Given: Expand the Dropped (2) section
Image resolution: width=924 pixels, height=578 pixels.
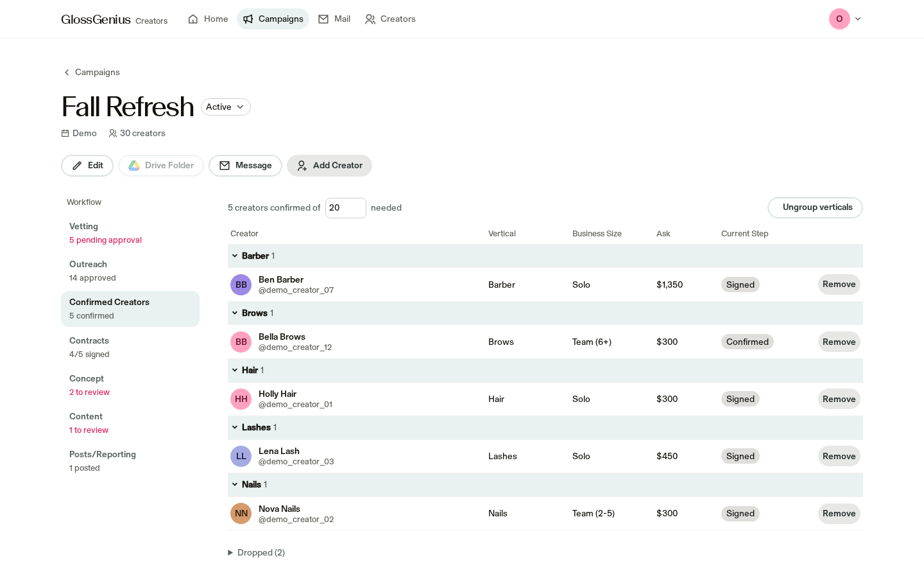Looking at the screenshot, I should pos(257,553).
